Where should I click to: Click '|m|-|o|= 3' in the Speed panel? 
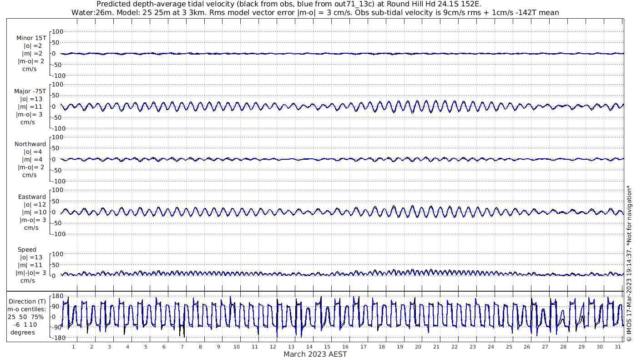point(31,273)
